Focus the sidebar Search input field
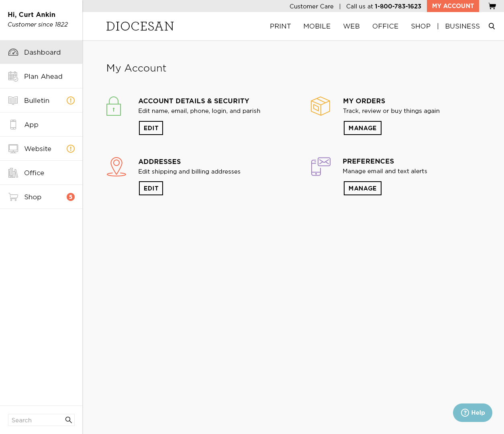504x434 pixels. (36, 420)
